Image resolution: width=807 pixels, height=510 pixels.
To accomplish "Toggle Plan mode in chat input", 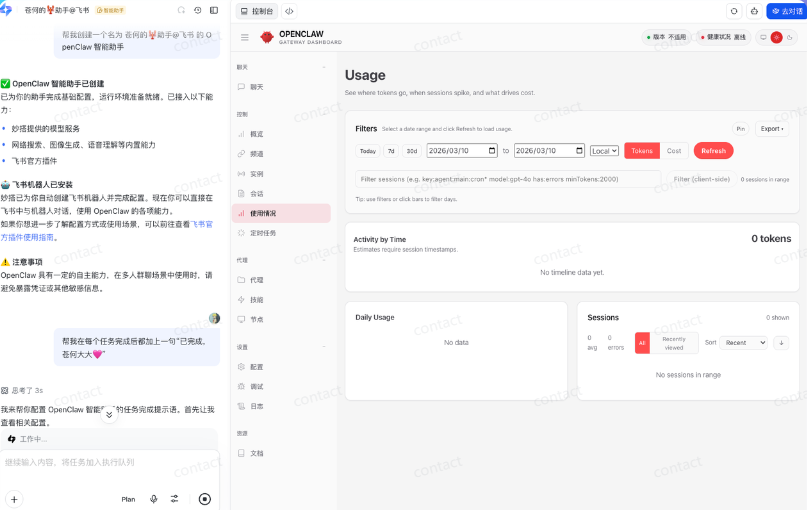I will coord(128,499).
